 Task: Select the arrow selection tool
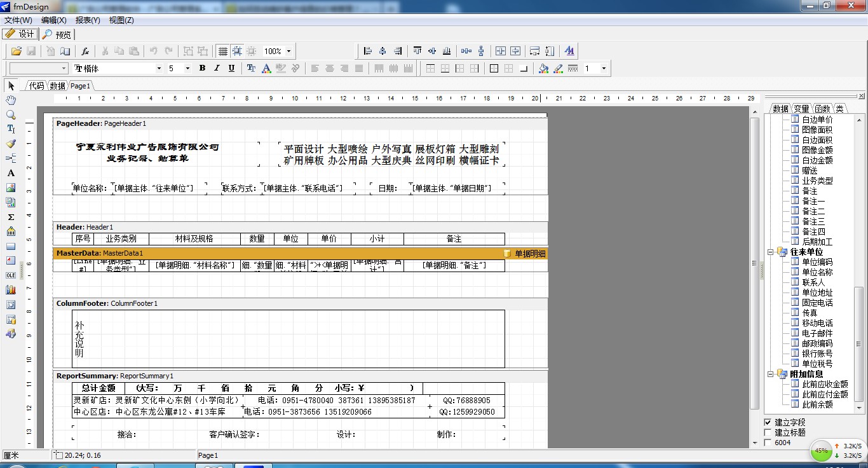tap(10, 85)
